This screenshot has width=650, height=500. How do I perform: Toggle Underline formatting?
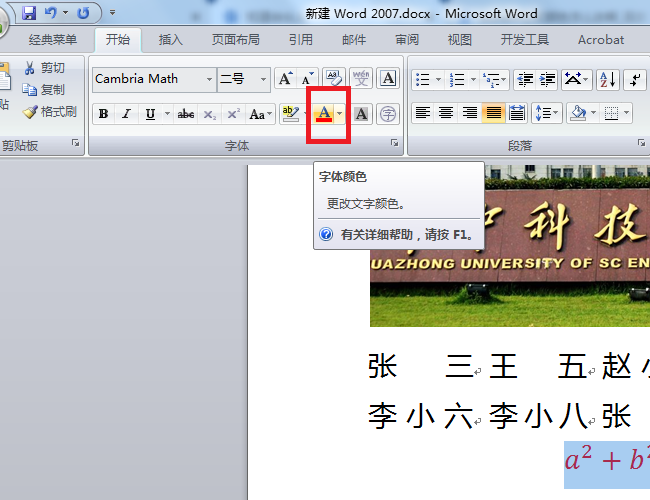(150, 114)
